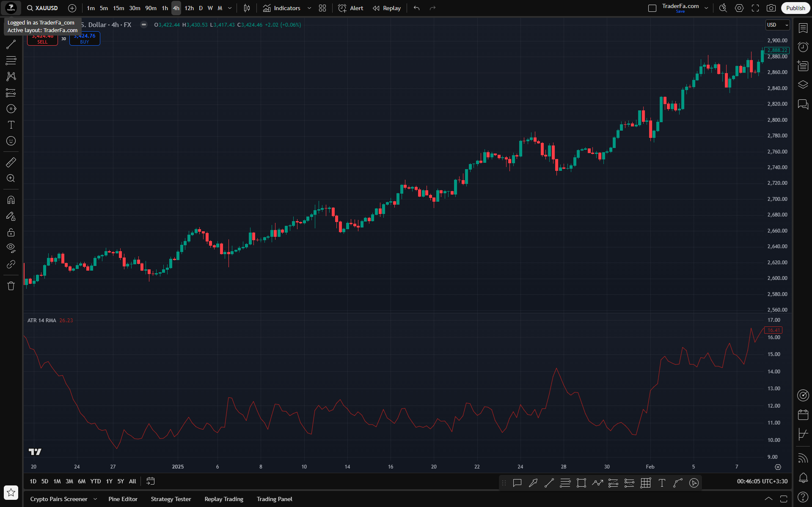Screen dimensions: 812x507
Task: Select the trend line drawing tool
Action: pos(11,44)
